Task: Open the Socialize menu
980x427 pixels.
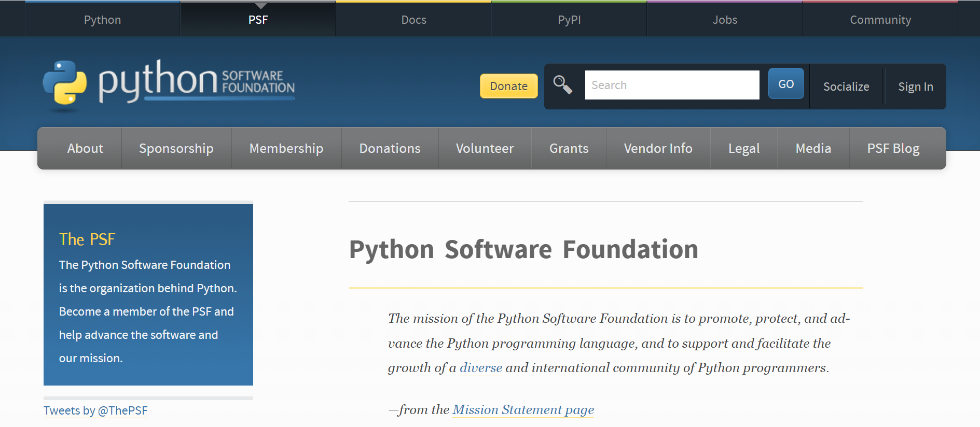Action: pyautogui.click(x=846, y=87)
